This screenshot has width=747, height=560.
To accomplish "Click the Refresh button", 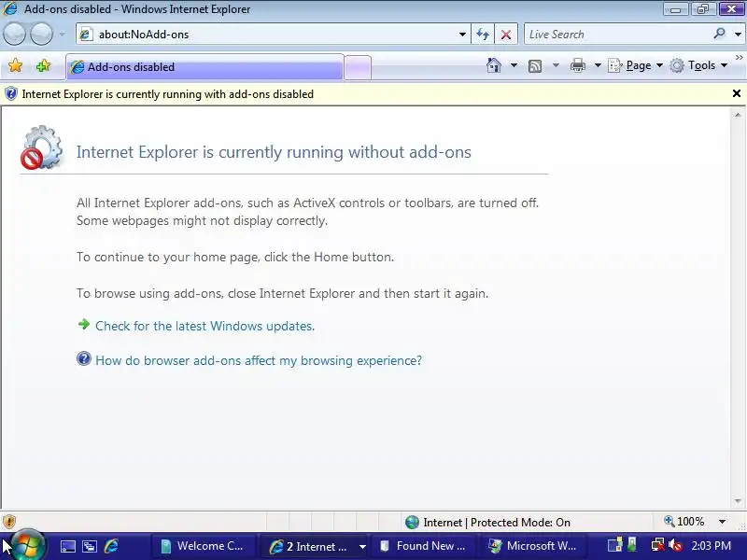I will click(x=483, y=35).
